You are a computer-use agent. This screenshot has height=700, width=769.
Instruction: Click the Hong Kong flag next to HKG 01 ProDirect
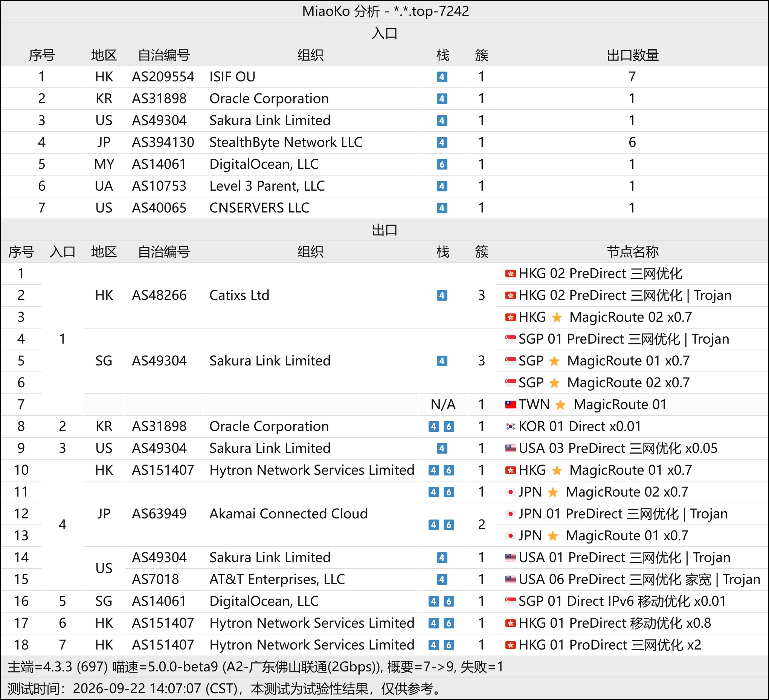tap(510, 645)
